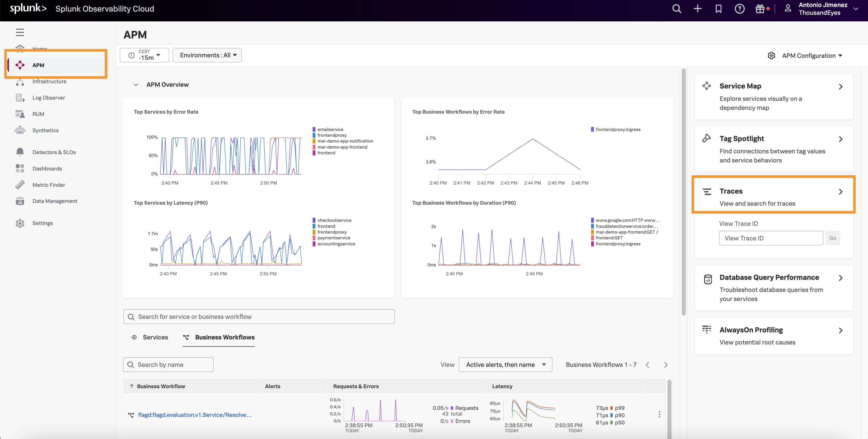Image resolution: width=868 pixels, height=439 pixels.
Task: Click the AlwaysOn Profiling icon
Action: (707, 329)
